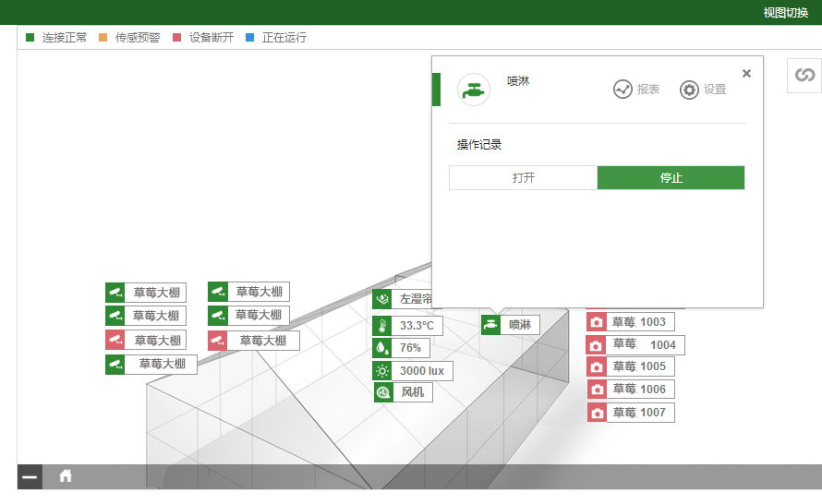Click the home icon in bottom bar
This screenshot has height=504, width=822.
pos(66,475)
